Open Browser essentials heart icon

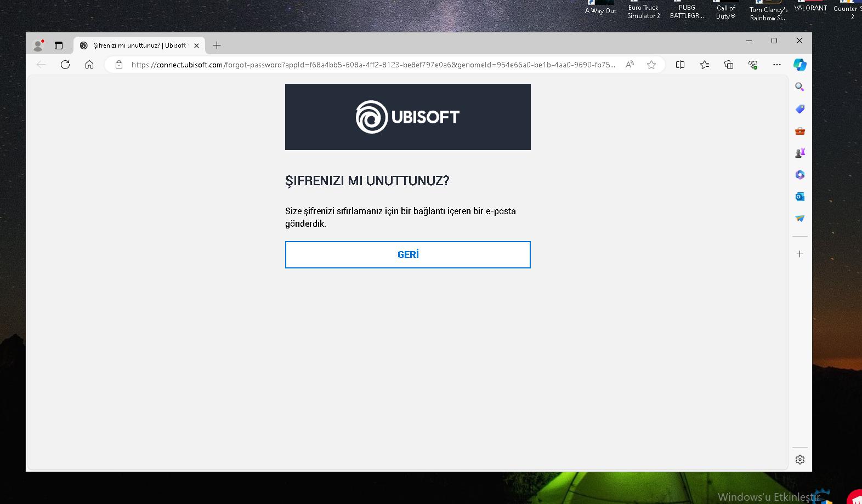pyautogui.click(x=753, y=65)
